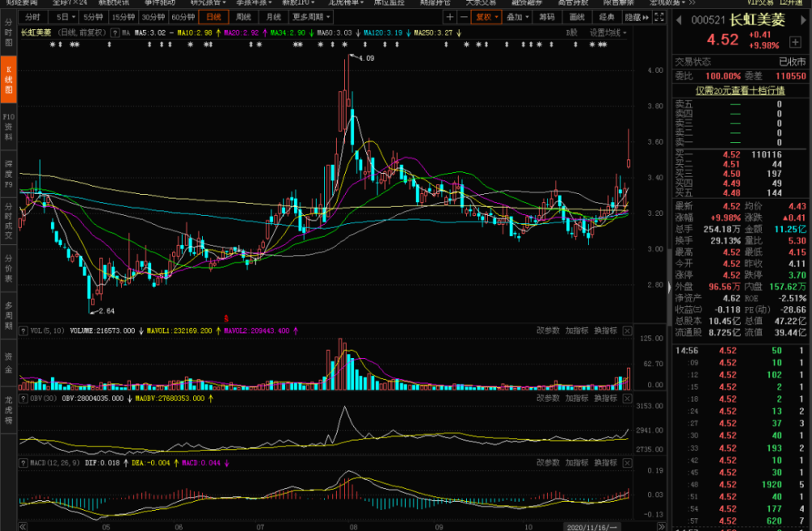The width and height of the screenshot is (812, 531).
Task: Click the red S marker on chart
Action: pos(226,318)
